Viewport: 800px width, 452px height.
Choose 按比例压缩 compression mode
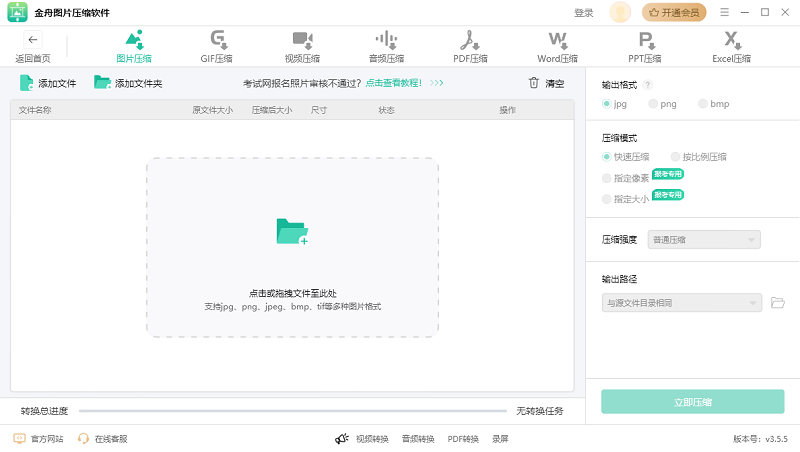[x=675, y=157]
